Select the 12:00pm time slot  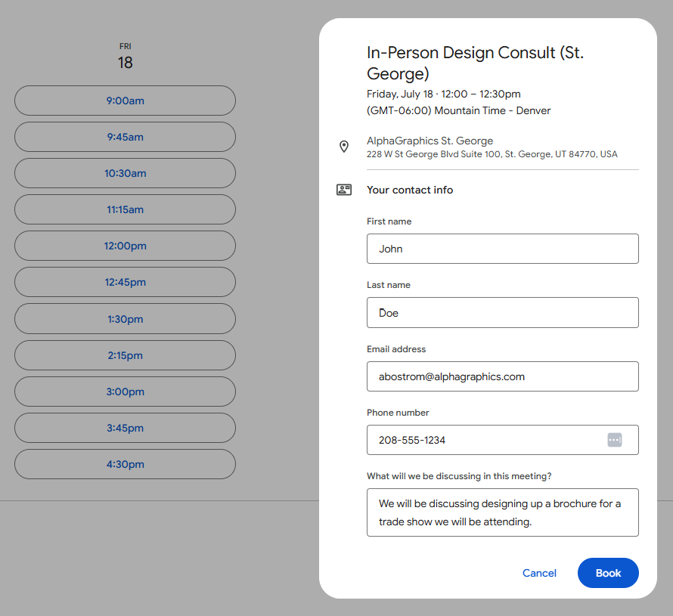(125, 246)
